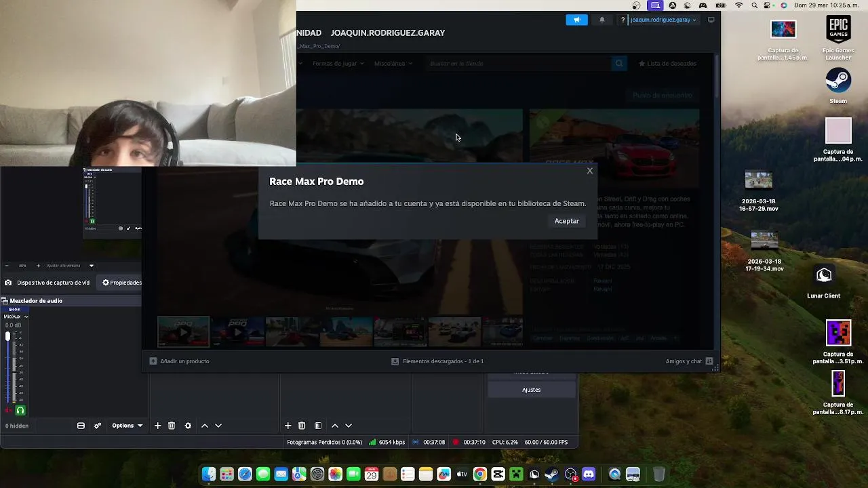Open Google Chrome in the Dock
868x488 pixels.
[480, 474]
